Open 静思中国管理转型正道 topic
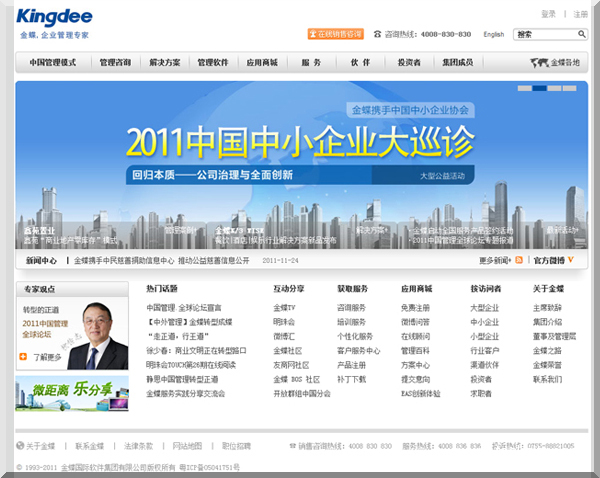This screenshot has height=478, width=600. tap(182, 379)
